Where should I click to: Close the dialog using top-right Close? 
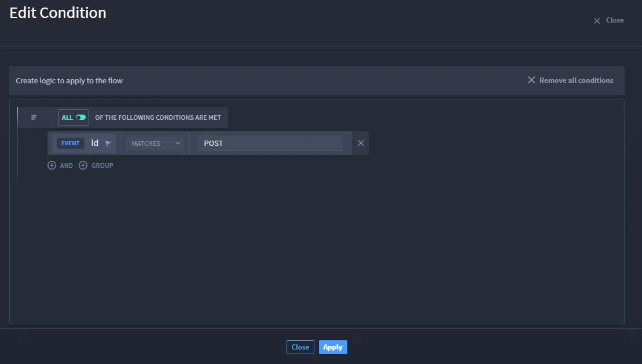click(609, 20)
